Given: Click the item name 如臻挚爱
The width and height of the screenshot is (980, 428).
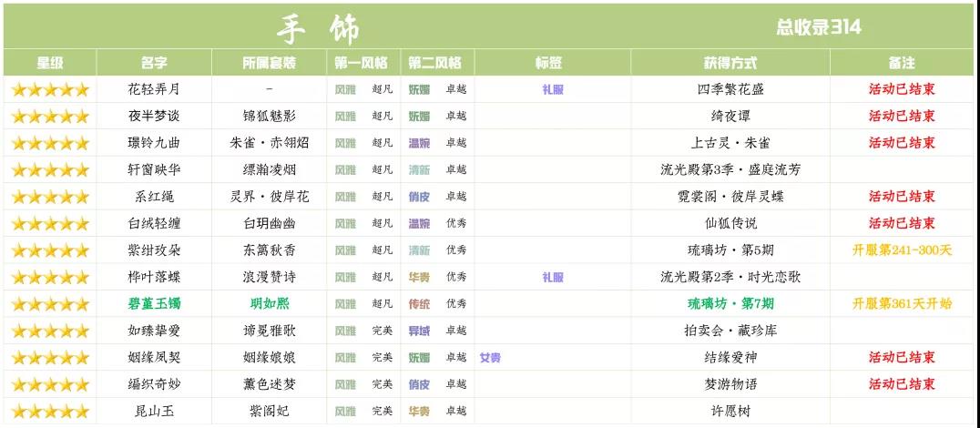Looking at the screenshot, I should pyautogui.click(x=154, y=331).
